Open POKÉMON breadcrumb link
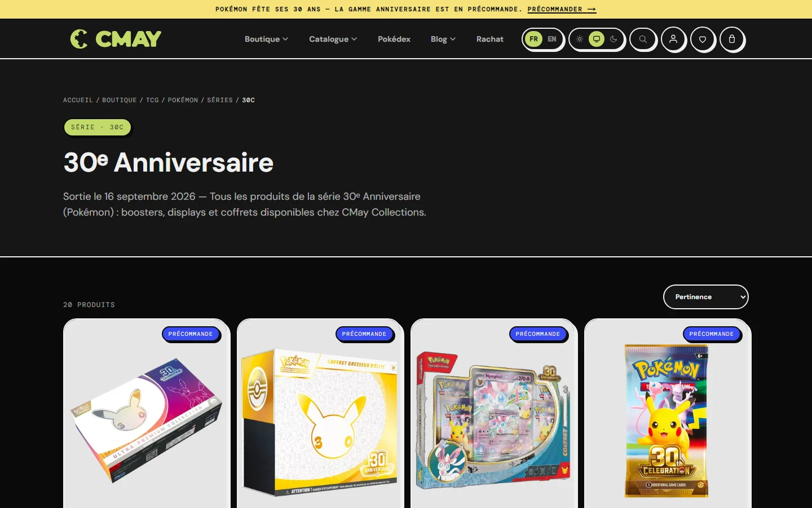Image resolution: width=812 pixels, height=508 pixels. [x=183, y=100]
